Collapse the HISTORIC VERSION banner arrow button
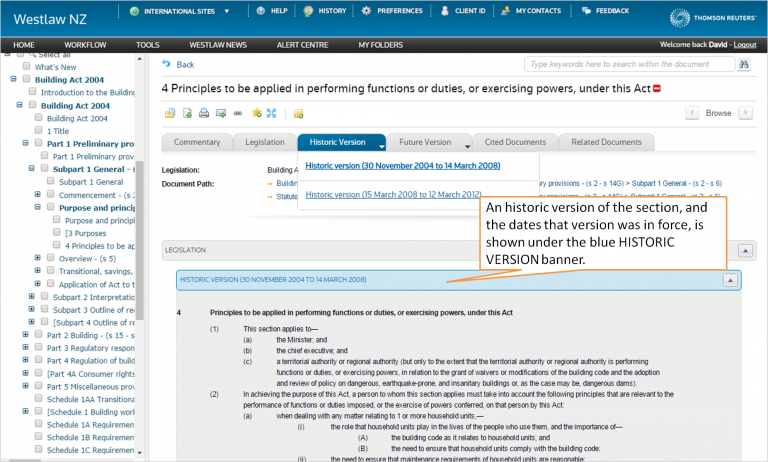Screen dimensions: 768x462 click(730, 280)
